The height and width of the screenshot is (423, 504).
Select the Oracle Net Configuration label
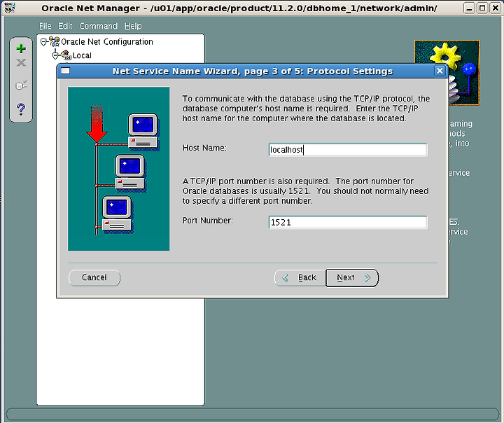107,42
